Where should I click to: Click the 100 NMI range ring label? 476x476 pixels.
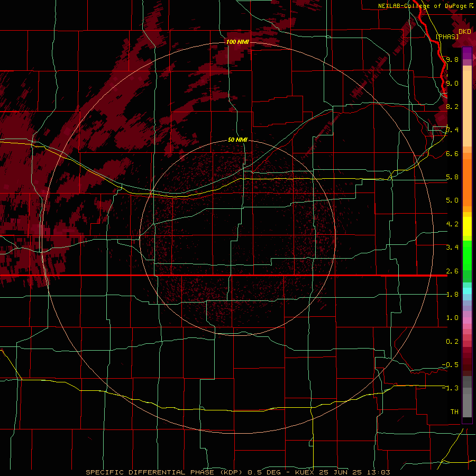pos(237,42)
